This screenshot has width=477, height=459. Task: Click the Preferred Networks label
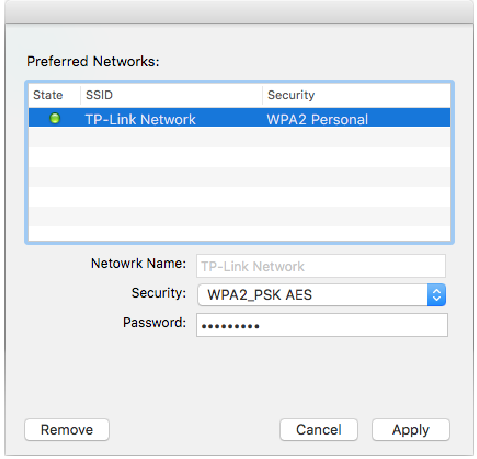93,61
